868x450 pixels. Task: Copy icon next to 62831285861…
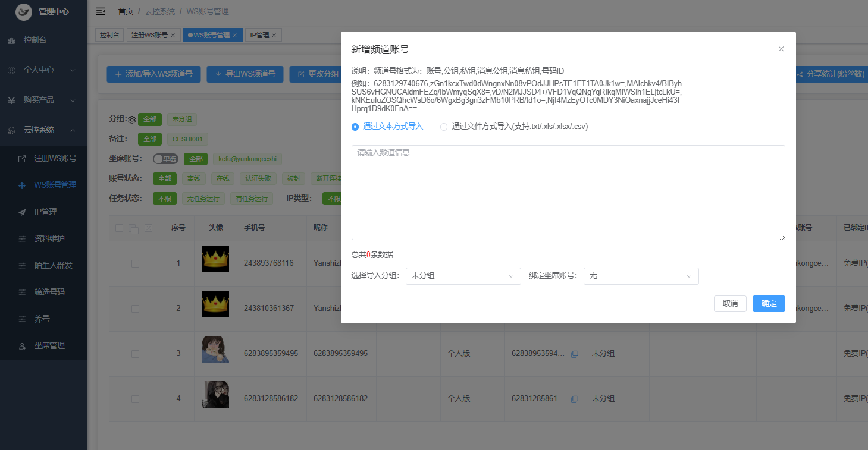[x=574, y=399]
